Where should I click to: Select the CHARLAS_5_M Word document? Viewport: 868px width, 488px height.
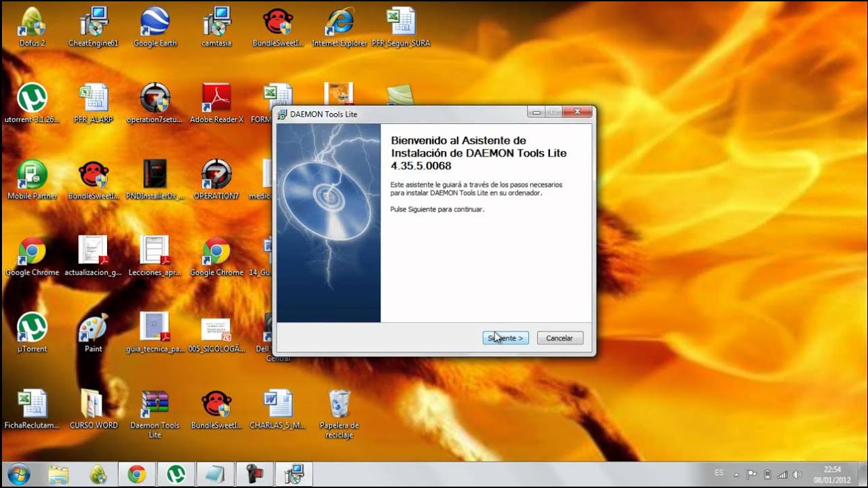pyautogui.click(x=277, y=409)
